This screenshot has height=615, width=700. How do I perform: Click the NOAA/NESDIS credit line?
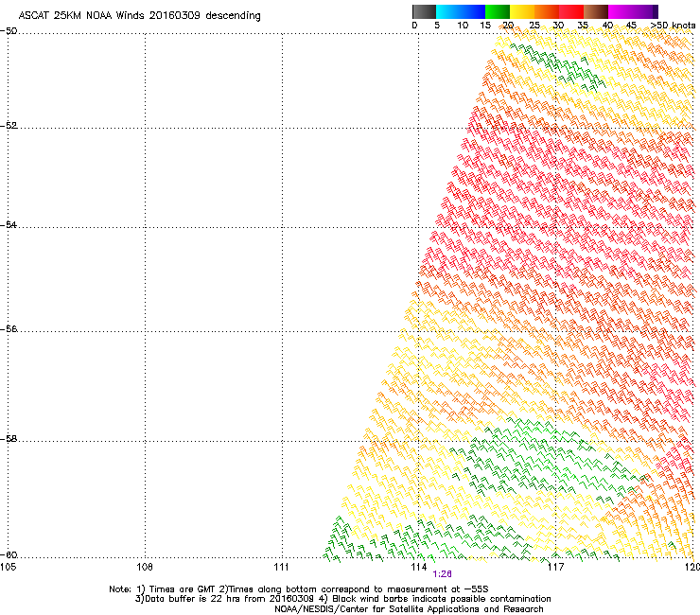click(409, 609)
